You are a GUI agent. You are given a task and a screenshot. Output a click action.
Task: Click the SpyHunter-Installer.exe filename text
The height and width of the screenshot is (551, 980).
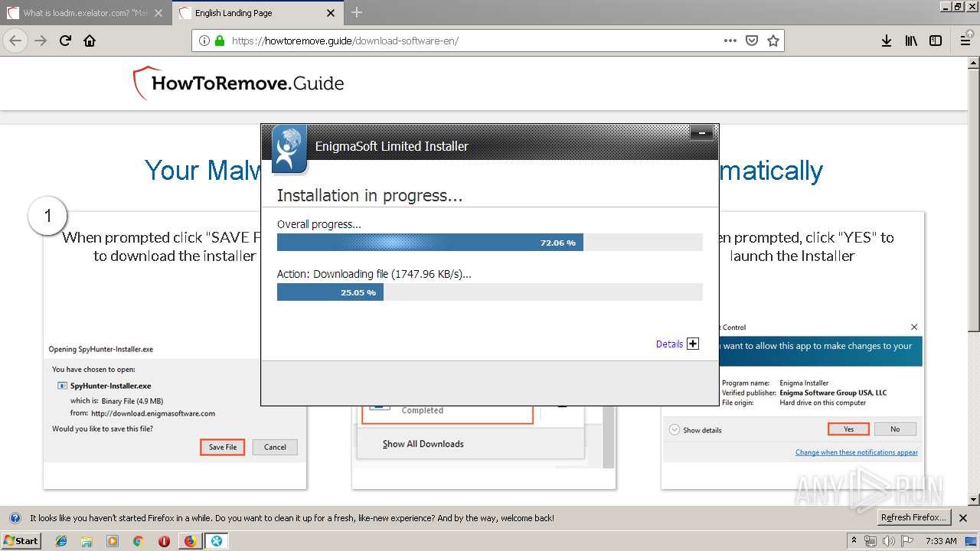[x=111, y=386]
